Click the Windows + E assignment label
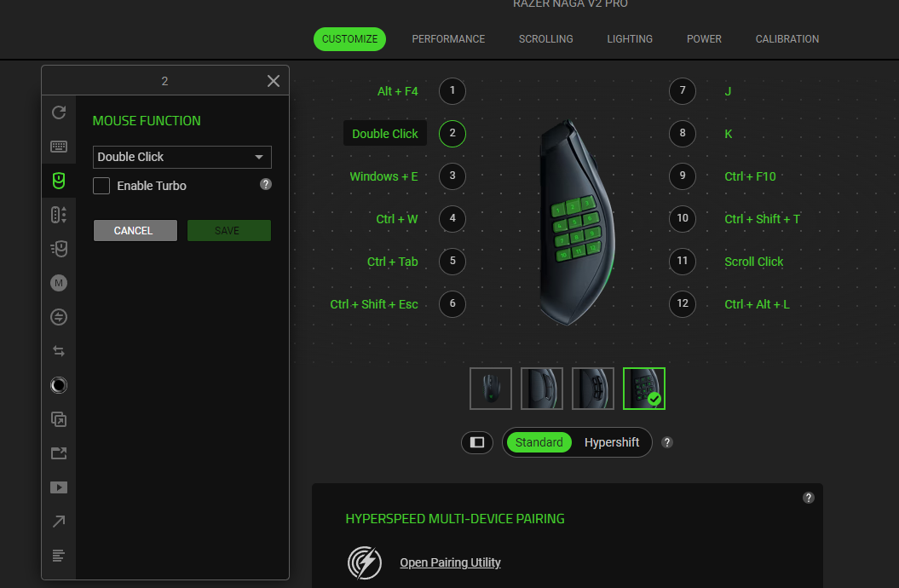Image resolution: width=899 pixels, height=588 pixels. [x=383, y=176]
